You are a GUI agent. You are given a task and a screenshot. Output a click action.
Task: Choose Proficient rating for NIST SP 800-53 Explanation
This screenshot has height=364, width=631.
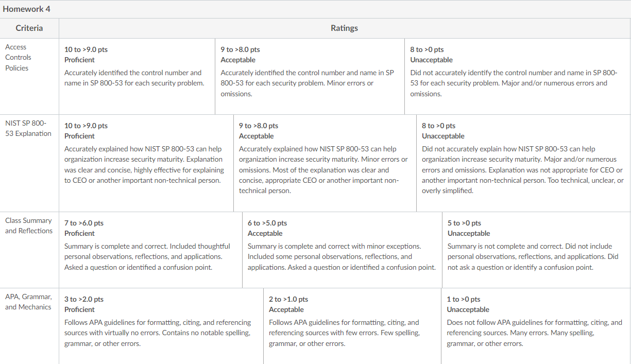[146, 163]
